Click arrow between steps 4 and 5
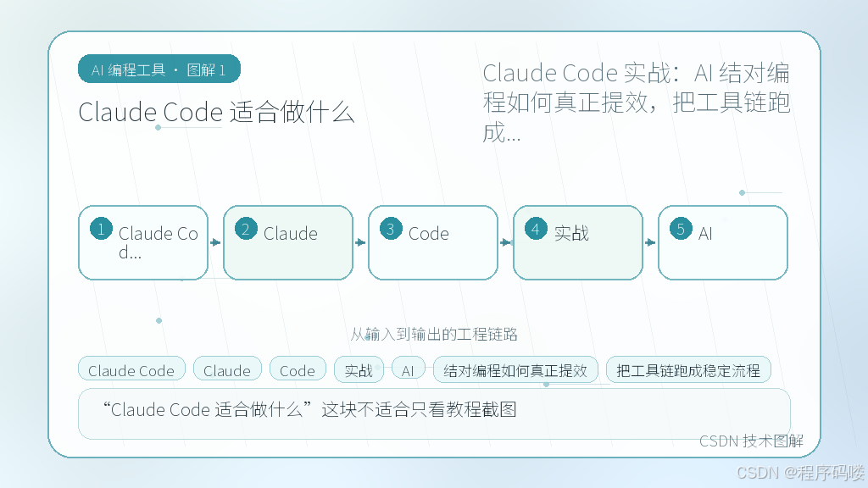Viewport: 868px width, 488px height. [650, 243]
